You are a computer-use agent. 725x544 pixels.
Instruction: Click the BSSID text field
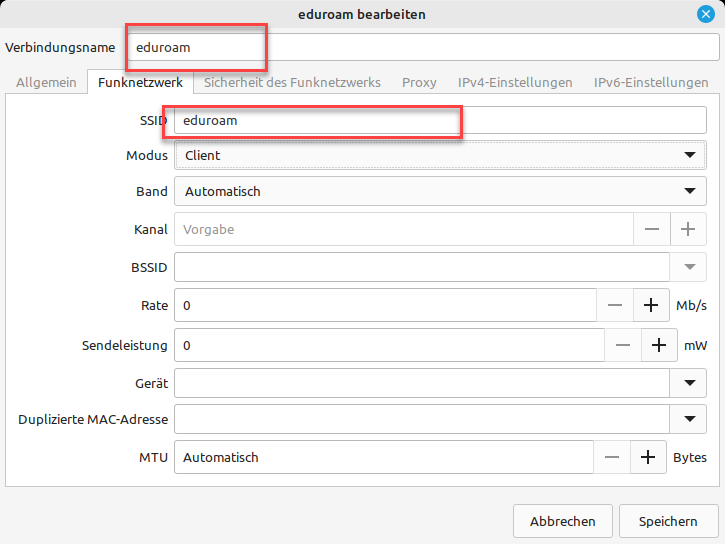(x=422, y=267)
